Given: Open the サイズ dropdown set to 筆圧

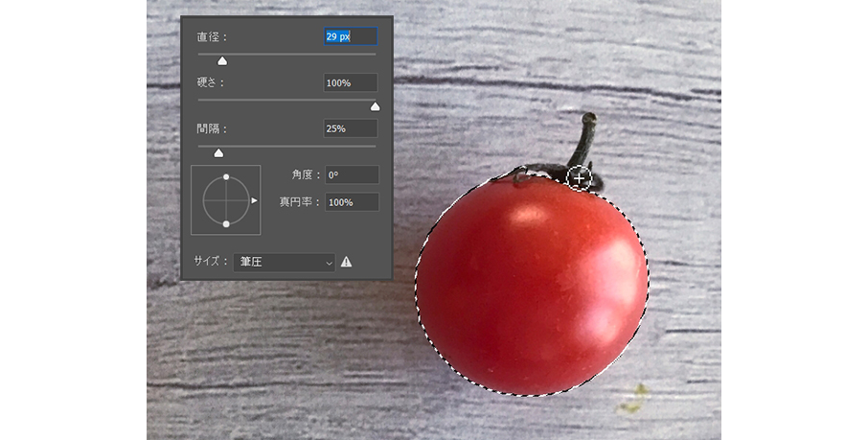Looking at the screenshot, I should (285, 262).
